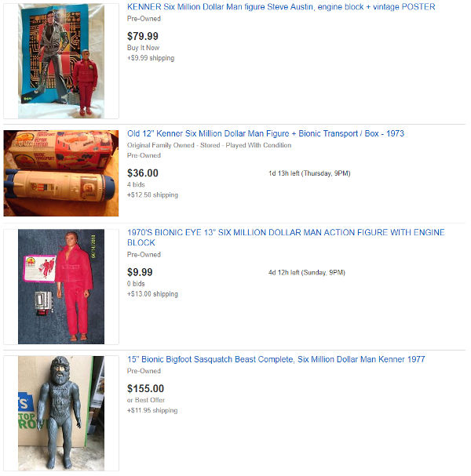Viewport: 471px width, 476px height.
Task: Select the 'or Best Offer' label
Action: click(x=146, y=400)
